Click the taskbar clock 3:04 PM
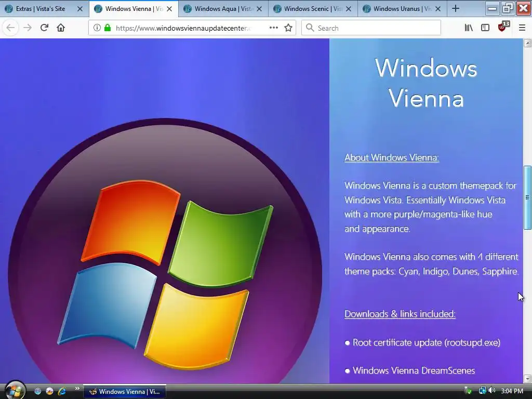532x399 pixels. point(512,391)
